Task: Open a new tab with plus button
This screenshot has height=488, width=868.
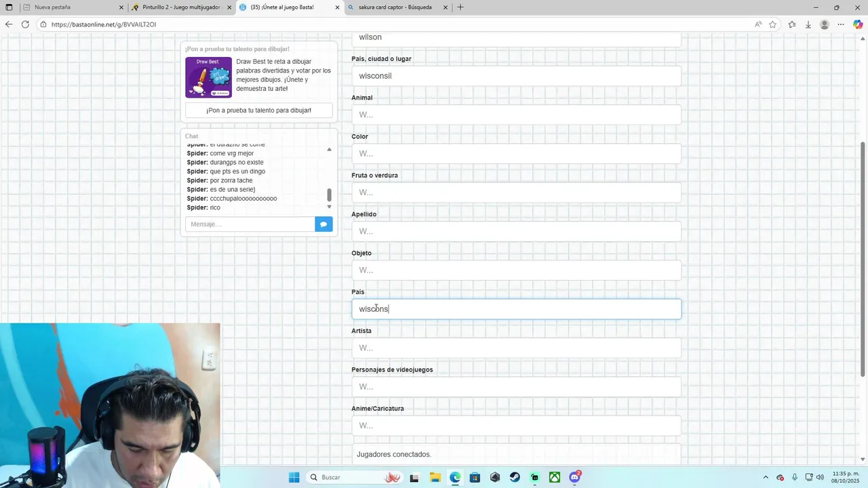Action: coord(460,7)
